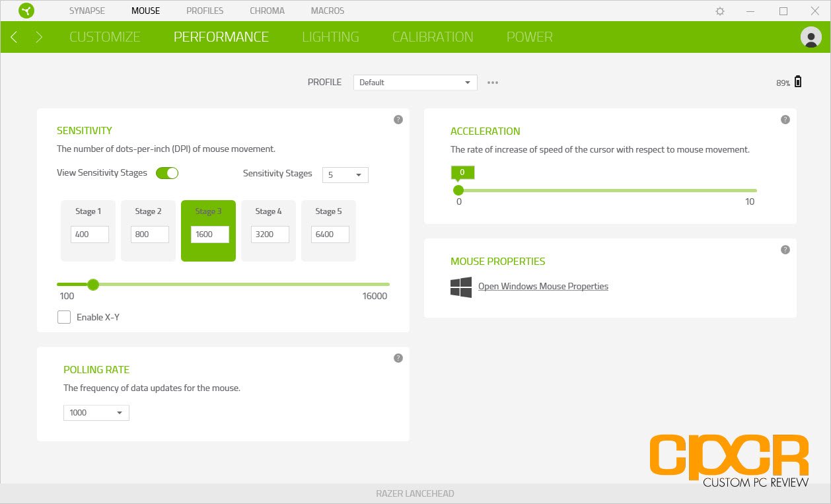Click Stage 4 DPI field 3200
Screen dimensions: 831x504
point(270,234)
